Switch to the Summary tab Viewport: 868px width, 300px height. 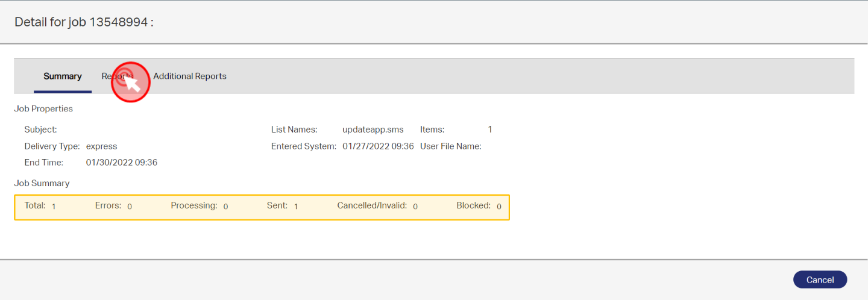click(63, 77)
